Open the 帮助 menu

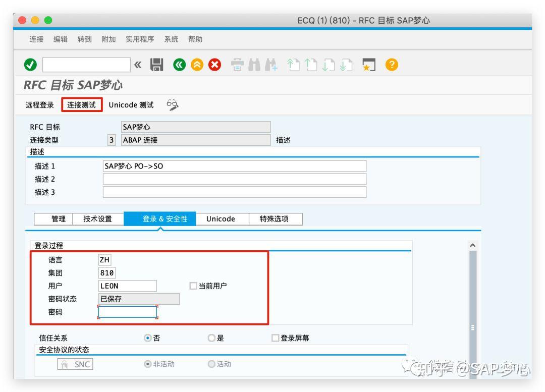195,39
